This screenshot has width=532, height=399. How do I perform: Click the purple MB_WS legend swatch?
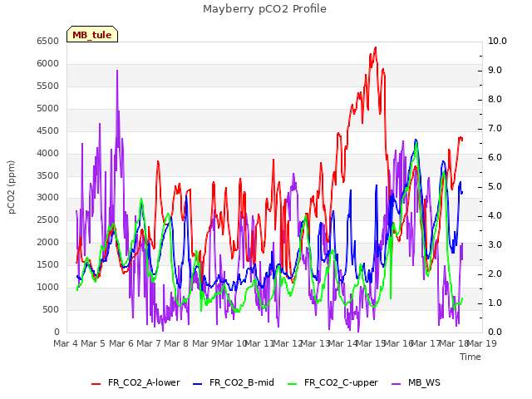point(397,384)
